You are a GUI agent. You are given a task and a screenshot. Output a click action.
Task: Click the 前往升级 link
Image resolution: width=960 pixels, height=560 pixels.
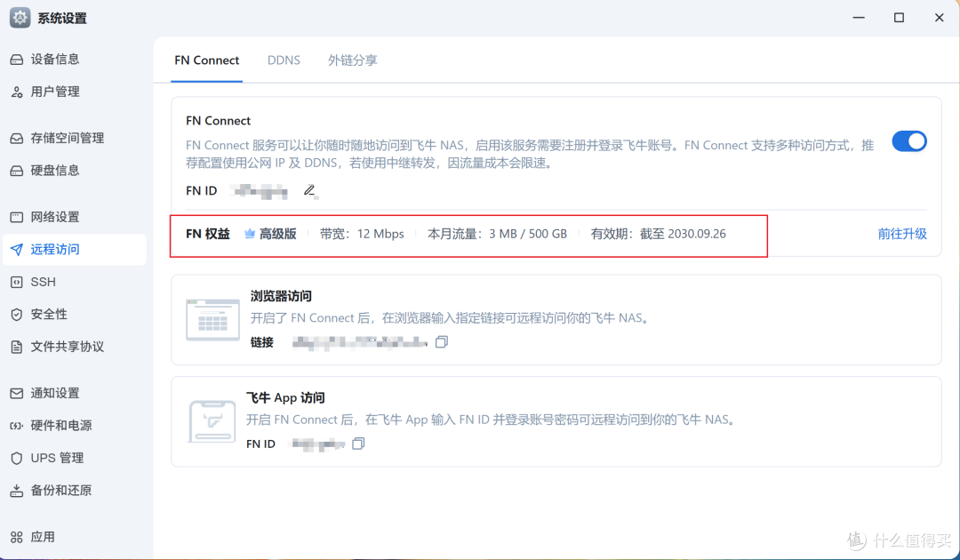pos(902,234)
